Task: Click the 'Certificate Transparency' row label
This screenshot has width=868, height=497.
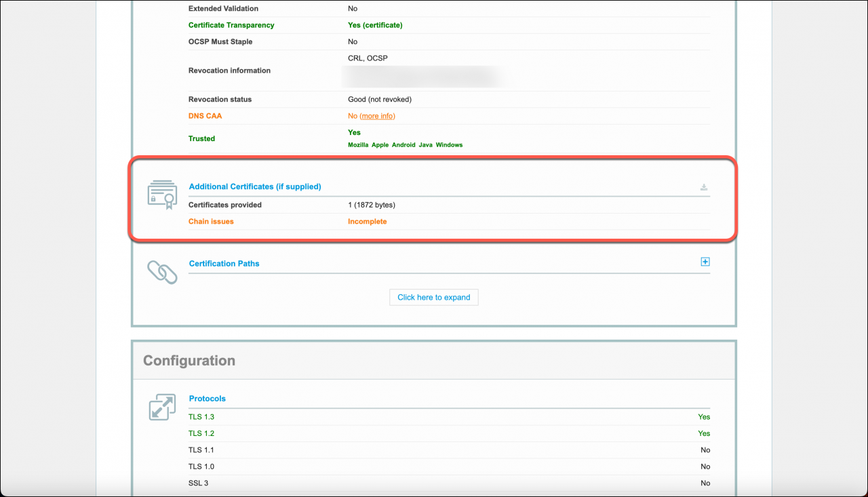Action: tap(231, 25)
